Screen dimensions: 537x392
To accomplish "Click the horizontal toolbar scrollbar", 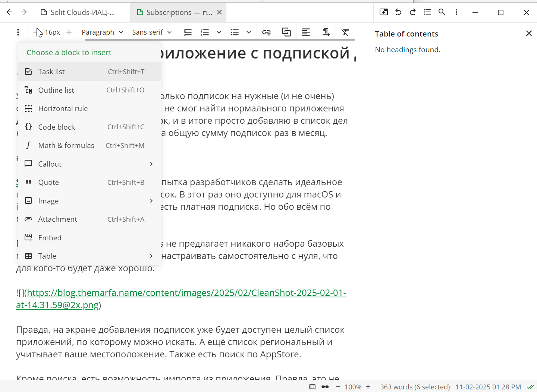I will (219, 39).
